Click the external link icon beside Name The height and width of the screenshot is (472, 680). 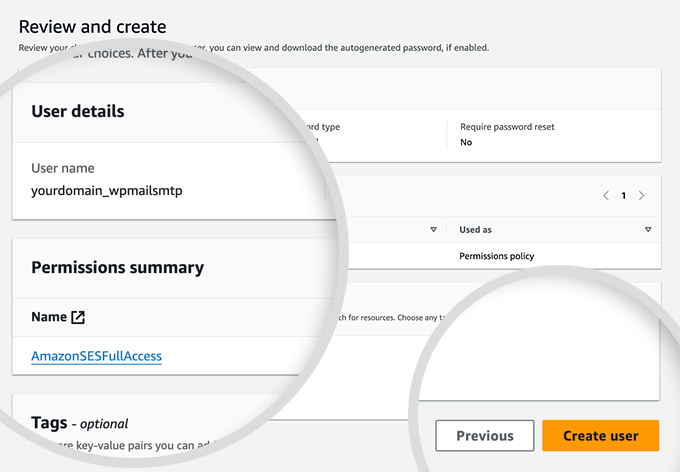point(78,317)
